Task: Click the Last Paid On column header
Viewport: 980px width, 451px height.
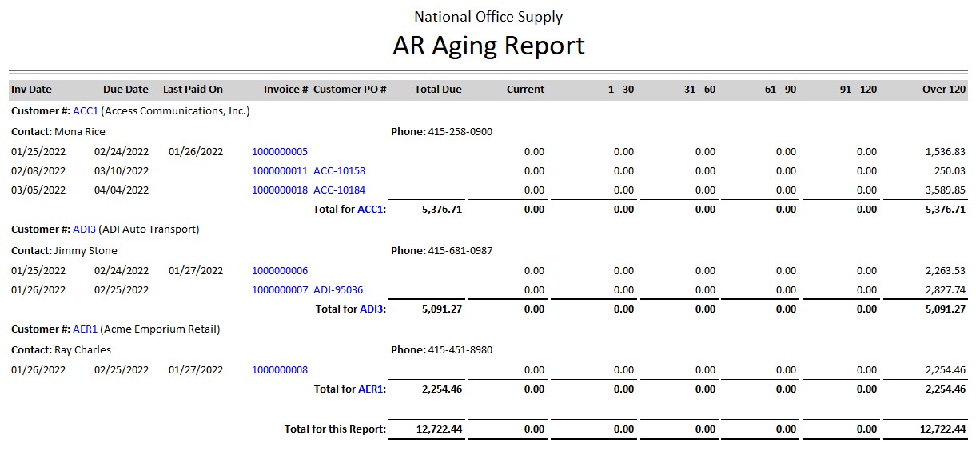Action: 193,90
